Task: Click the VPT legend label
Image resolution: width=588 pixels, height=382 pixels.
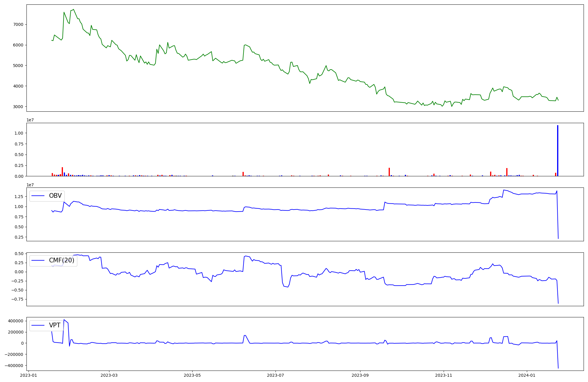Action: click(x=55, y=325)
